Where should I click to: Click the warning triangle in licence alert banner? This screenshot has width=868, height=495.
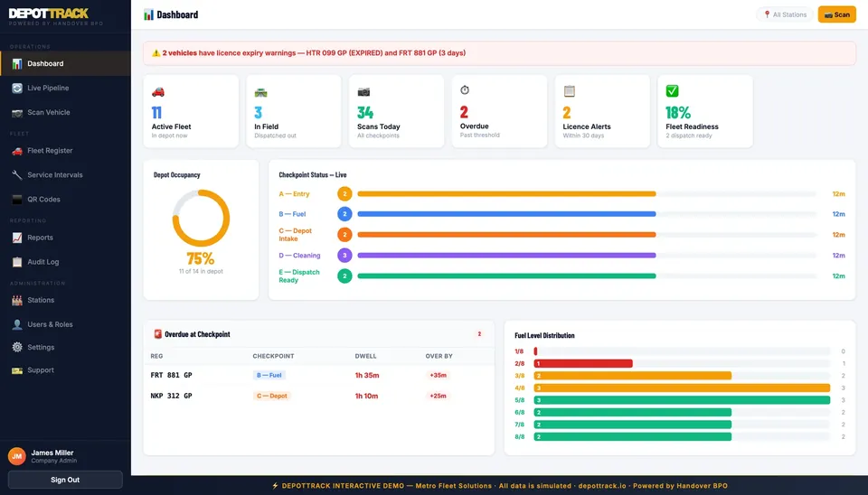[156, 53]
